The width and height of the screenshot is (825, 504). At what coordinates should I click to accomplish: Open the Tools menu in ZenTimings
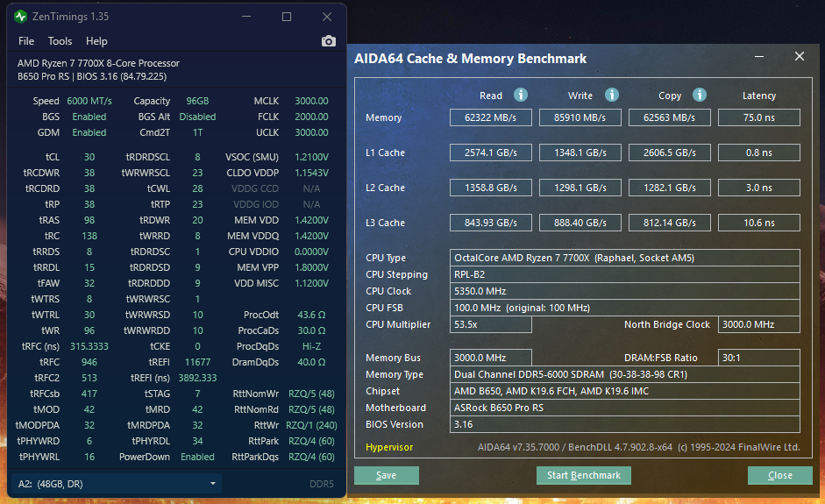(x=60, y=41)
